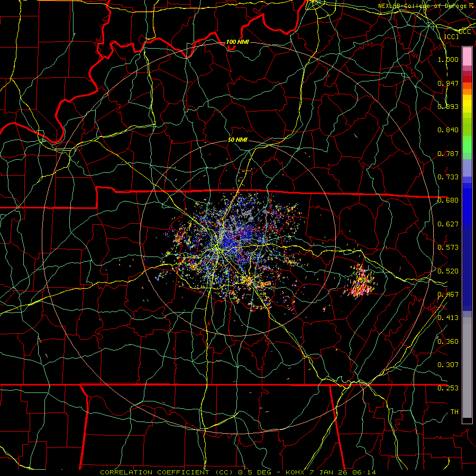
Task: Select the 0.733 legend value
Action: [x=448, y=177]
